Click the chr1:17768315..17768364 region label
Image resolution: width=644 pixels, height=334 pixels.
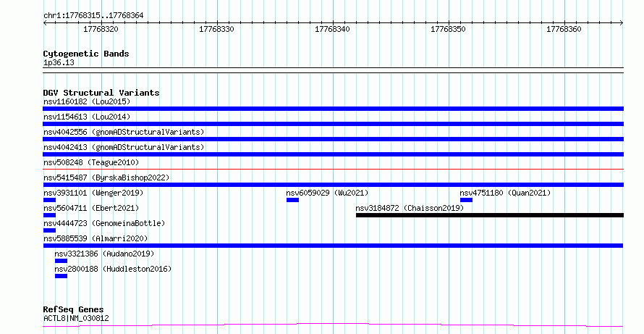[93, 16]
